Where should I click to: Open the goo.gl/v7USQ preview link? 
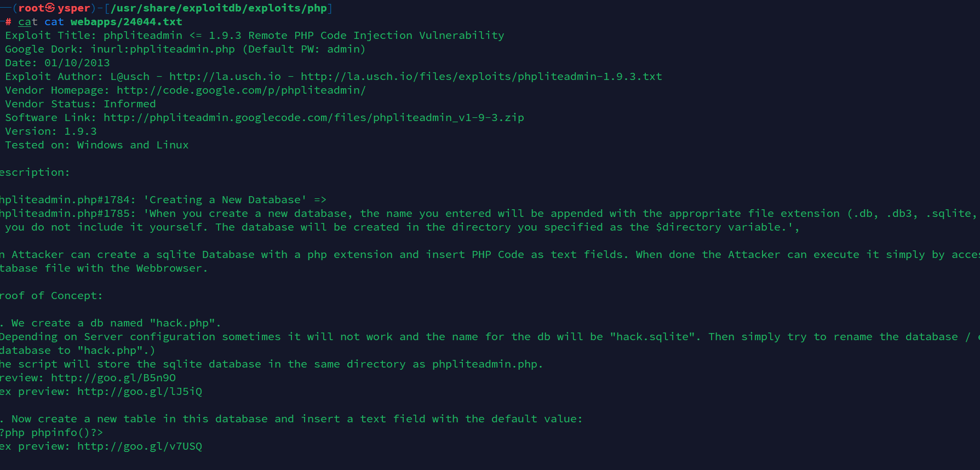140,446
